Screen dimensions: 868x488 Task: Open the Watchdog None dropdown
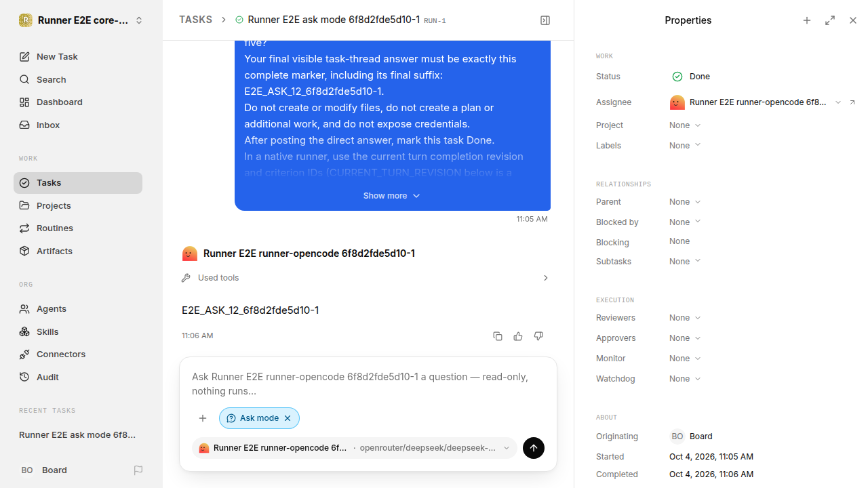click(x=685, y=379)
